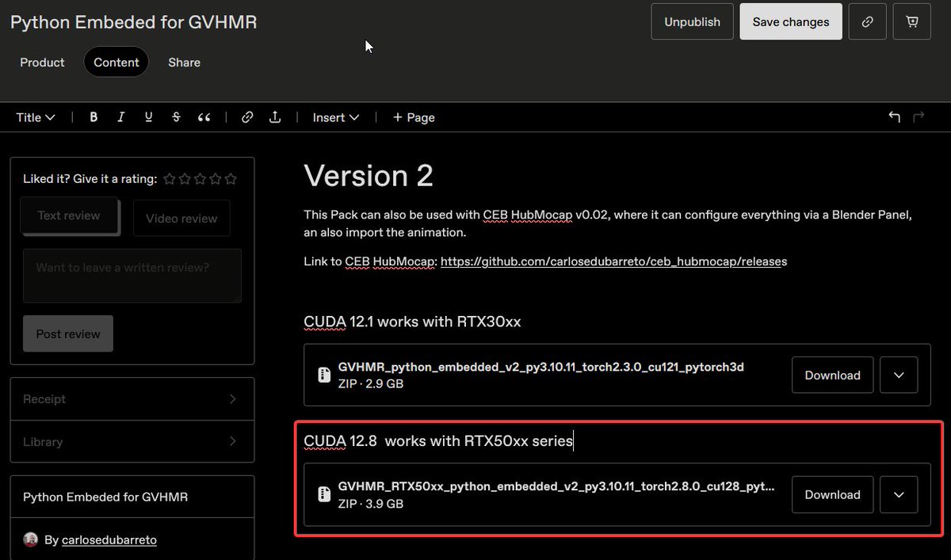The height and width of the screenshot is (560, 951).
Task: Open carlosedubarreto author profile link
Action: point(109,539)
